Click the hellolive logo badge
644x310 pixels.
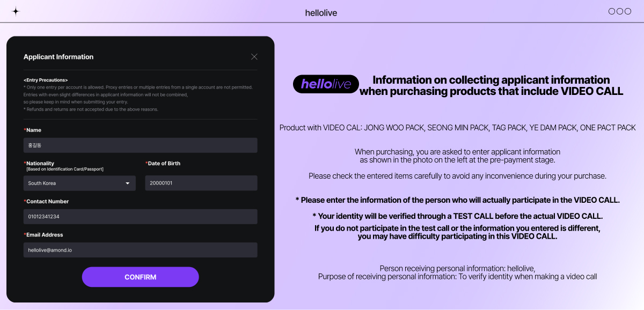[x=326, y=84]
